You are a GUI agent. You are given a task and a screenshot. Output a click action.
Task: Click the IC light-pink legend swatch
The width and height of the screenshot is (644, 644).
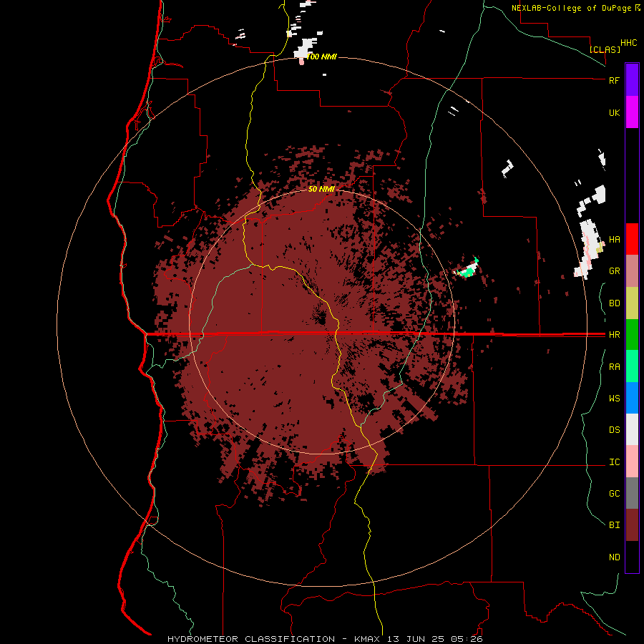(632, 462)
